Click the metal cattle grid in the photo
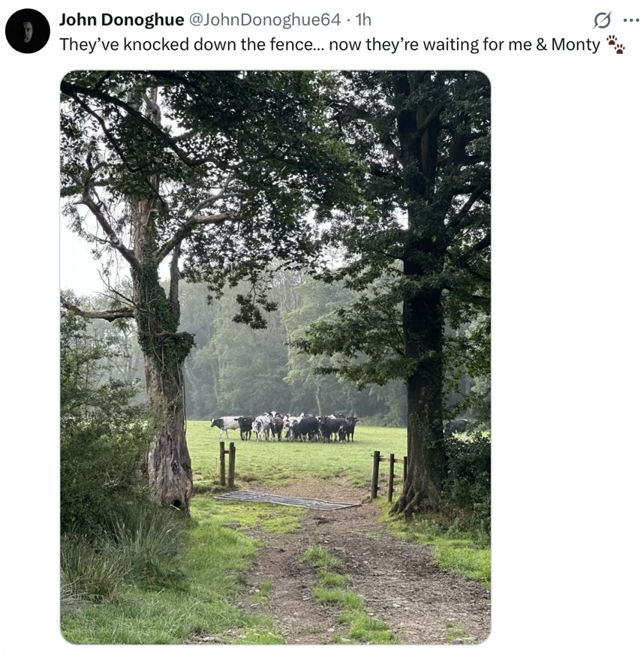Viewport: 644px width, 653px height. [x=286, y=500]
